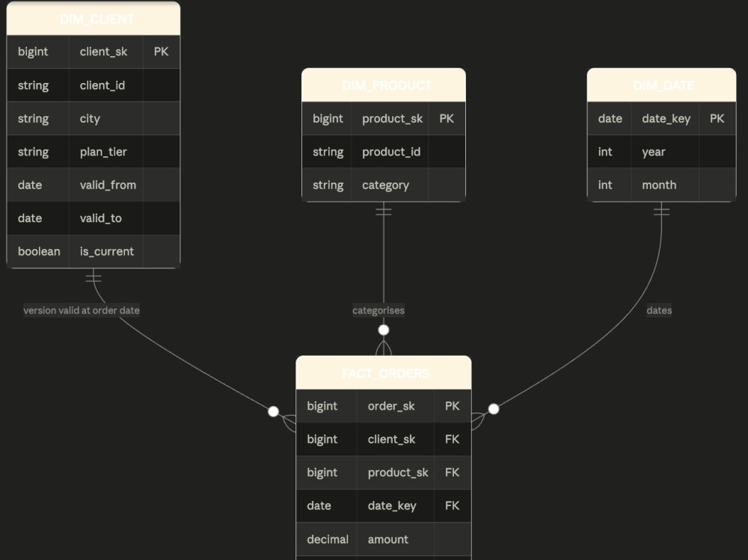Screen dimensions: 748x560
Task: Select the FACT_ORDERS table header
Action: coord(385,374)
